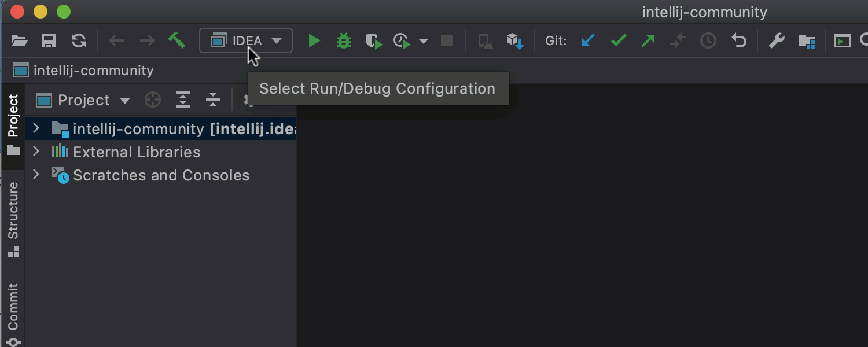Maximize the window with the green button
The image size is (868, 347).
(64, 11)
